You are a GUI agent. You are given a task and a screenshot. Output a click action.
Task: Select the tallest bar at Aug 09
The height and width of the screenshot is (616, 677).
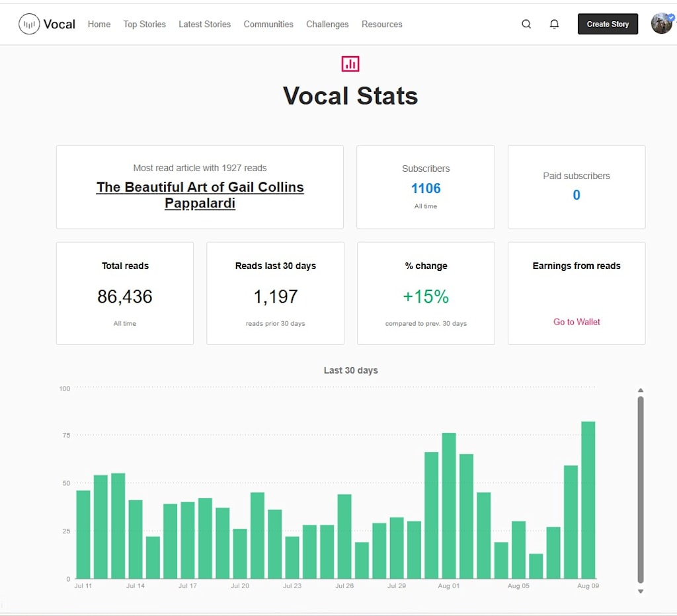coord(588,500)
